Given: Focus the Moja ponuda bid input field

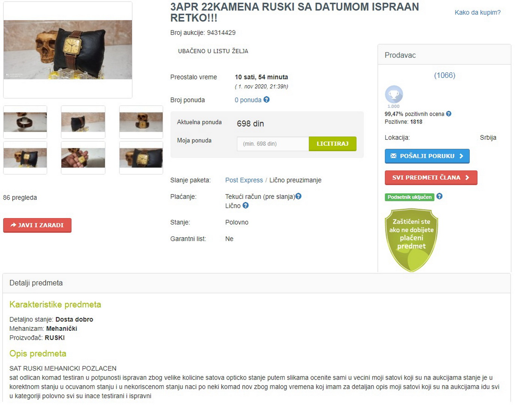Looking at the screenshot, I should pos(273,144).
